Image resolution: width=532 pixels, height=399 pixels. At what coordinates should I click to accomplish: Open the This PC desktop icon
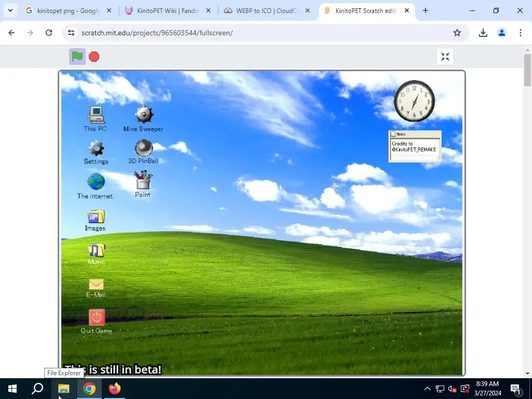click(x=96, y=119)
